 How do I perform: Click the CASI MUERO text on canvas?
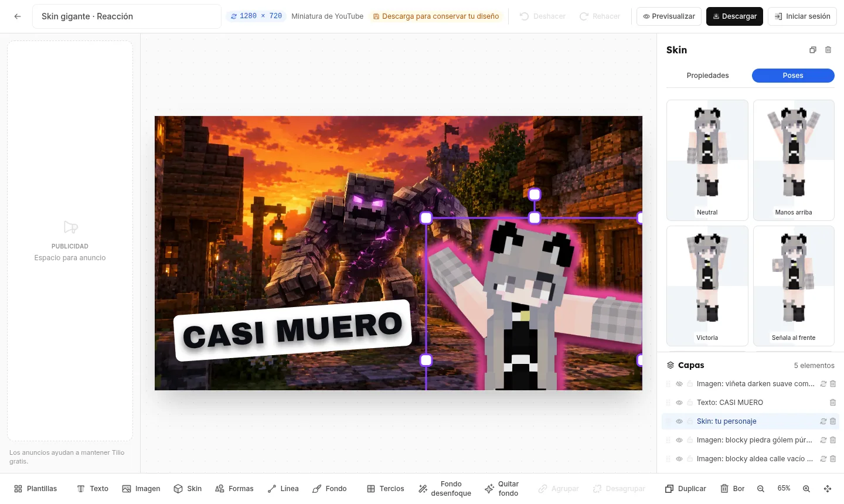pos(293,331)
